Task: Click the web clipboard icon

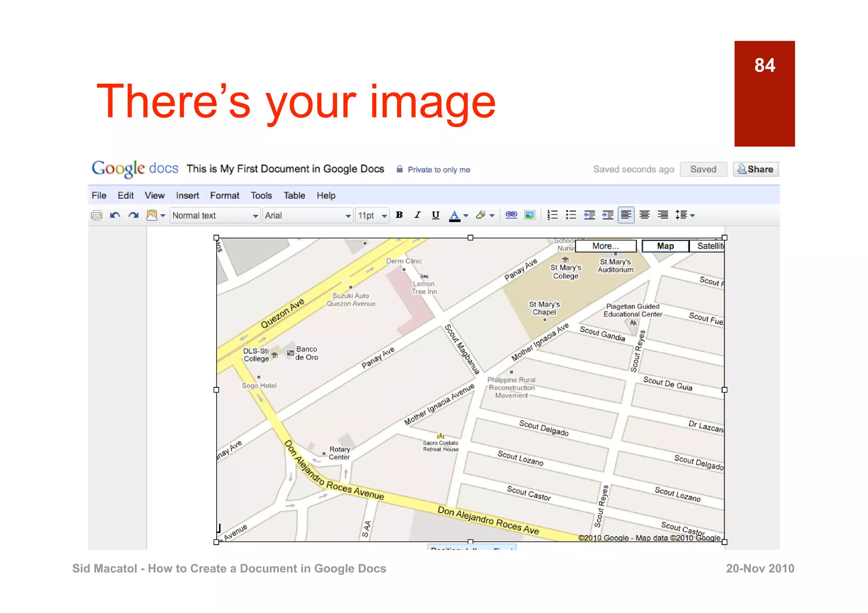Action: (152, 215)
